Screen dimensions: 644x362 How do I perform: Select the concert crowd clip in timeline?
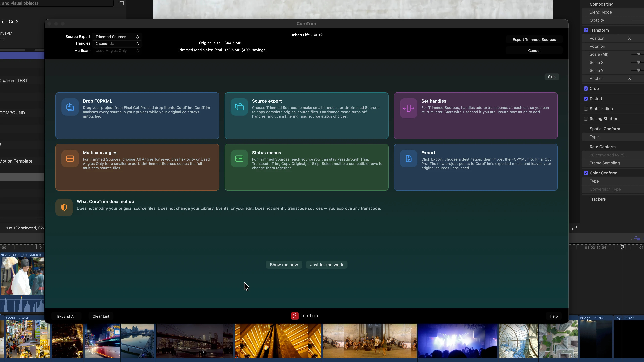[x=458, y=341]
